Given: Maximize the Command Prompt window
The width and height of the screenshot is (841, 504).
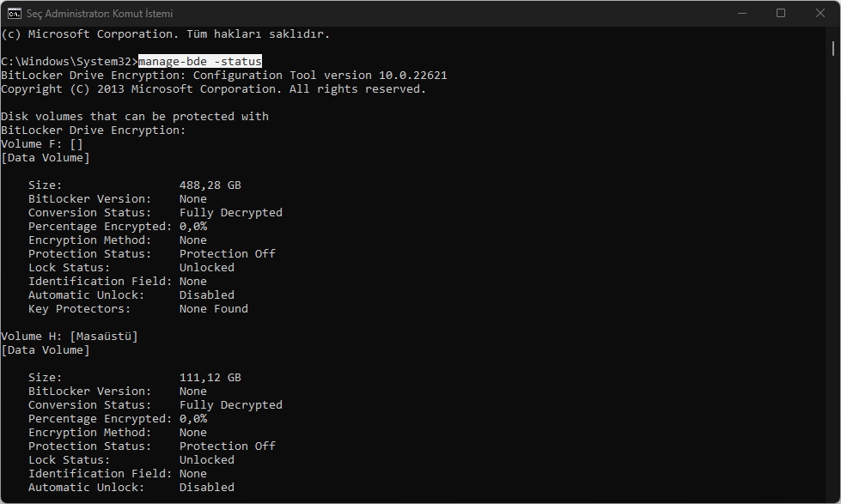Looking at the screenshot, I should [781, 13].
